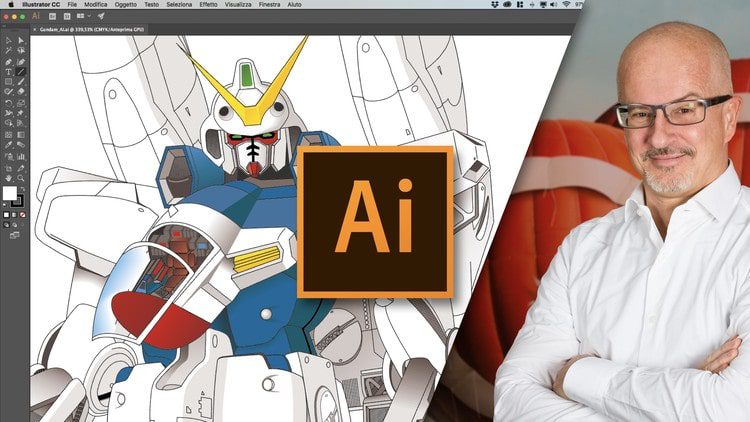This screenshot has width=750, height=422.
Task: Select the Hand tool
Action: [x=8, y=178]
